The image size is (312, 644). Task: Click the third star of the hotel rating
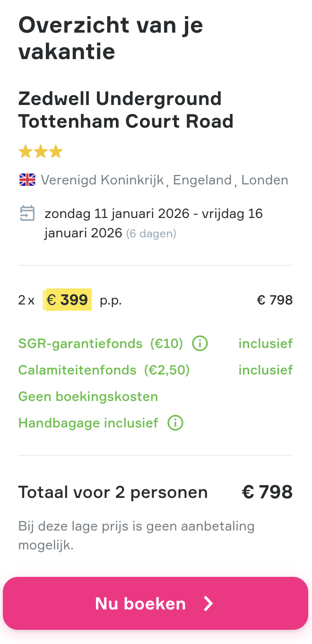[56, 151]
